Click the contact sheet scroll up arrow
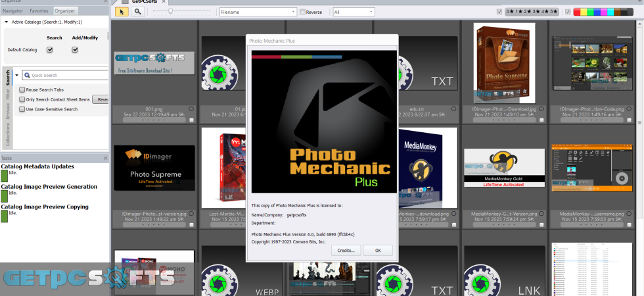 (639, 23)
